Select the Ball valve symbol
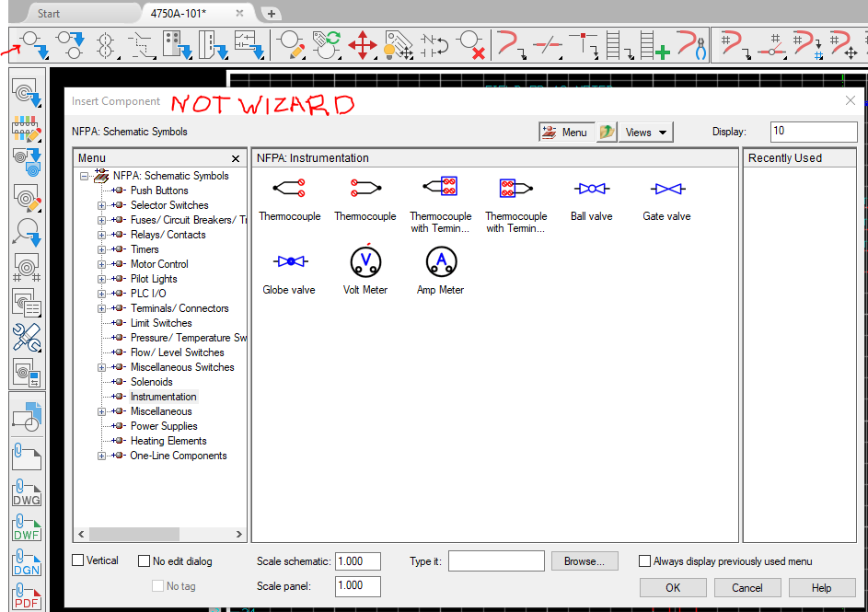Image resolution: width=868 pixels, height=612 pixels. pos(591,190)
